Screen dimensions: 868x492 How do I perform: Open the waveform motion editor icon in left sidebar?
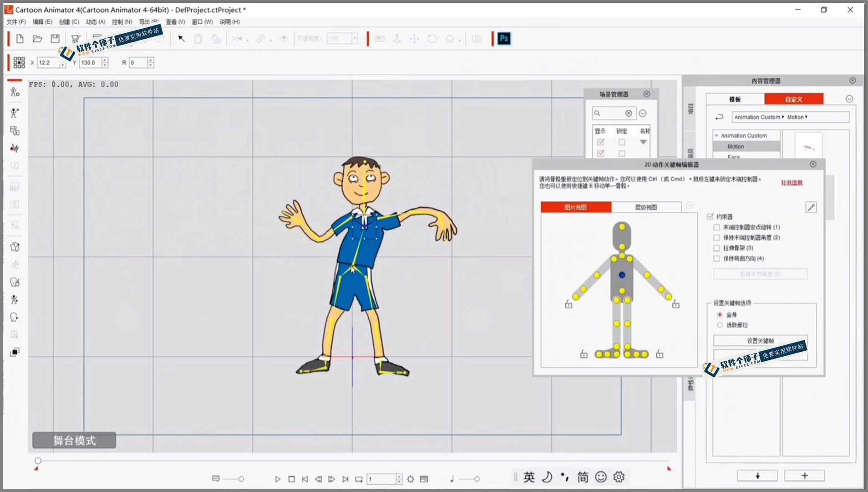click(15, 148)
